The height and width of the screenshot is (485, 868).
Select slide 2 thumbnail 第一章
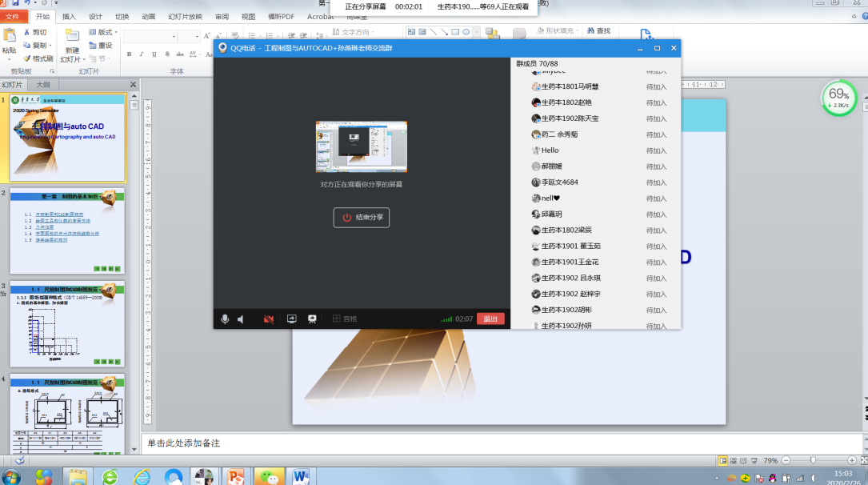click(x=67, y=230)
